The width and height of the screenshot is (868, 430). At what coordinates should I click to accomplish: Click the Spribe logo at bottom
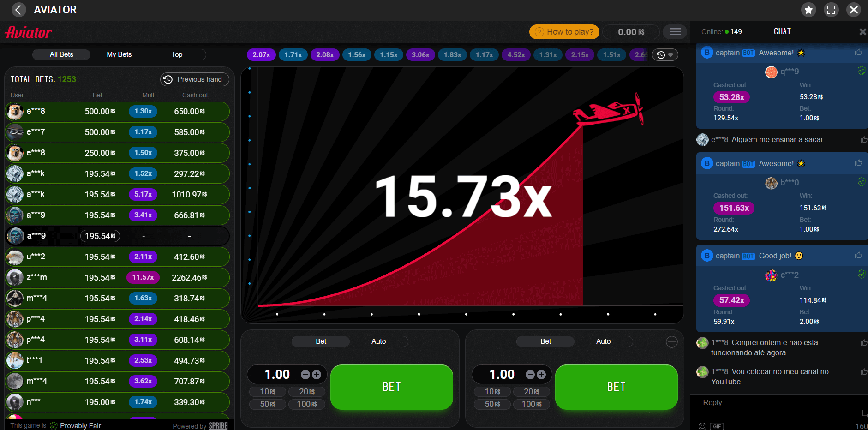click(218, 425)
